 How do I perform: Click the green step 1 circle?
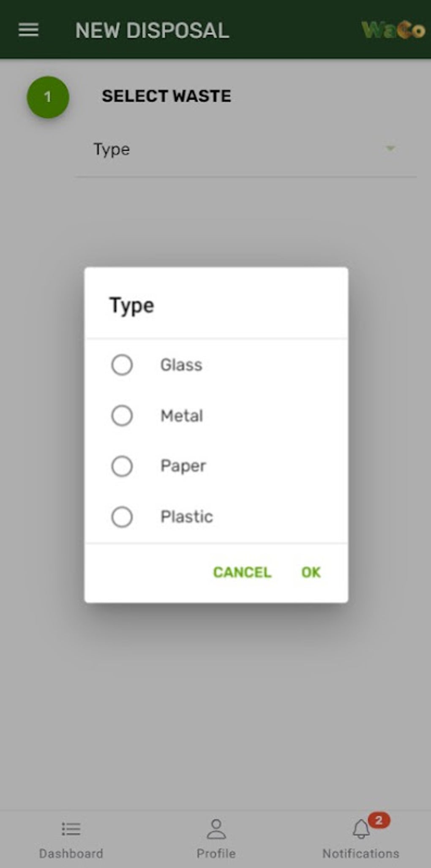[x=48, y=97]
